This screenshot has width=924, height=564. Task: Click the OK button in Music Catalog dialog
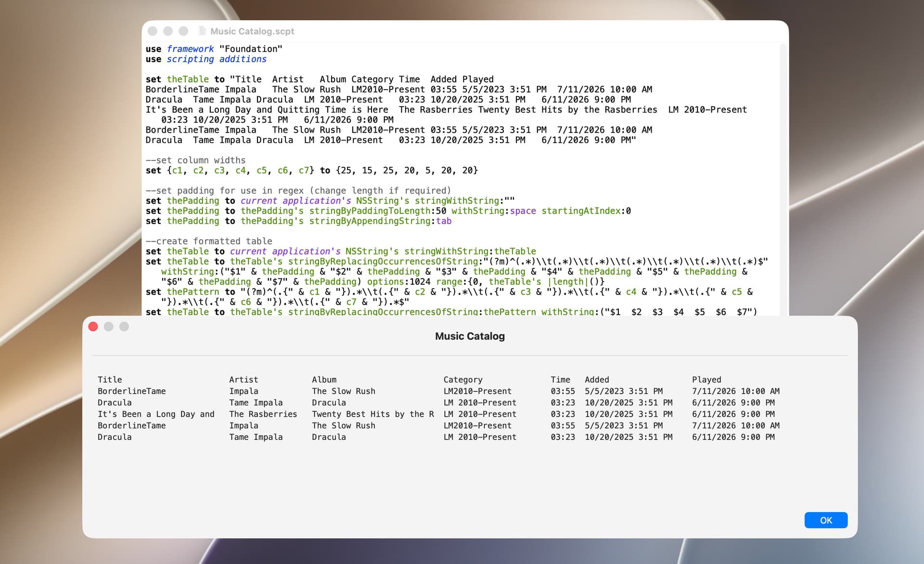(826, 520)
